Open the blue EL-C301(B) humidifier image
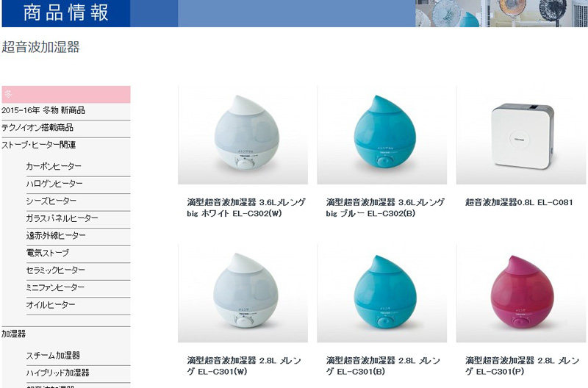Viewport: 588px width, 388px height. point(381,293)
